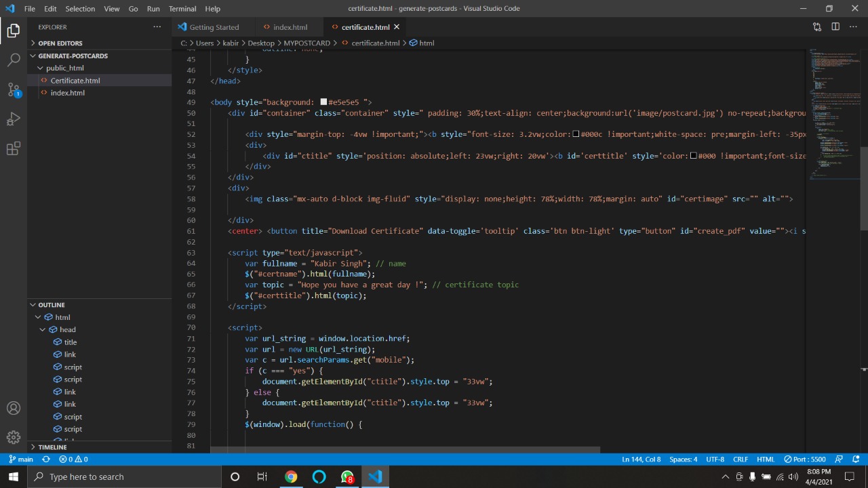Open the Explorer view in activity bar
Image resolution: width=868 pixels, height=488 pixels.
(x=14, y=30)
